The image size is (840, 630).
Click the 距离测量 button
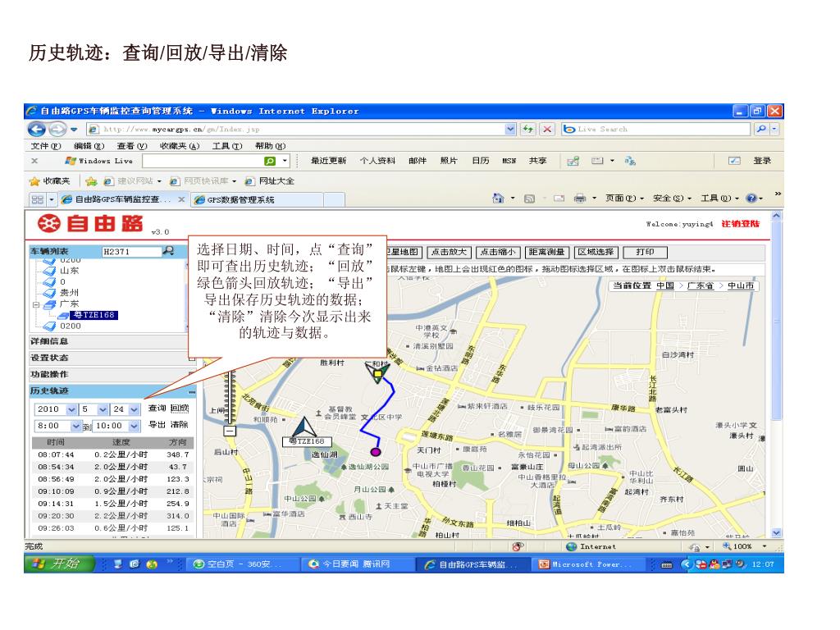tap(547, 252)
